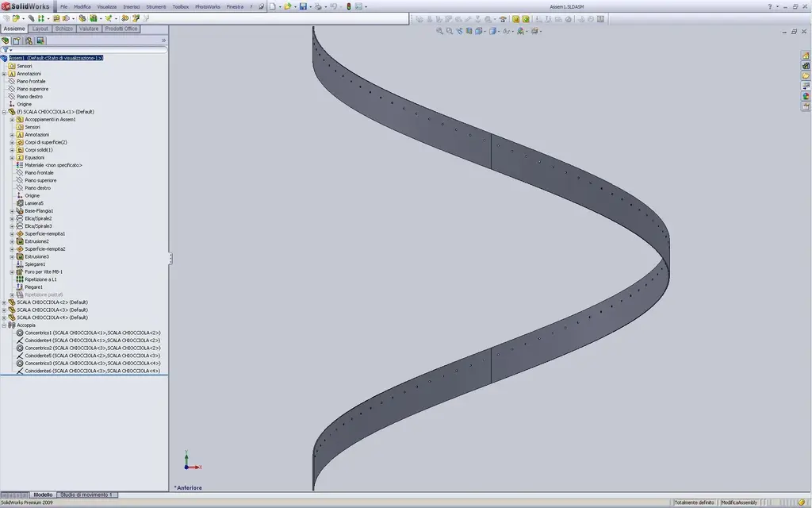Viewport: 812px width, 508px height.
Task: Click the Previous View icon
Action: (x=459, y=31)
